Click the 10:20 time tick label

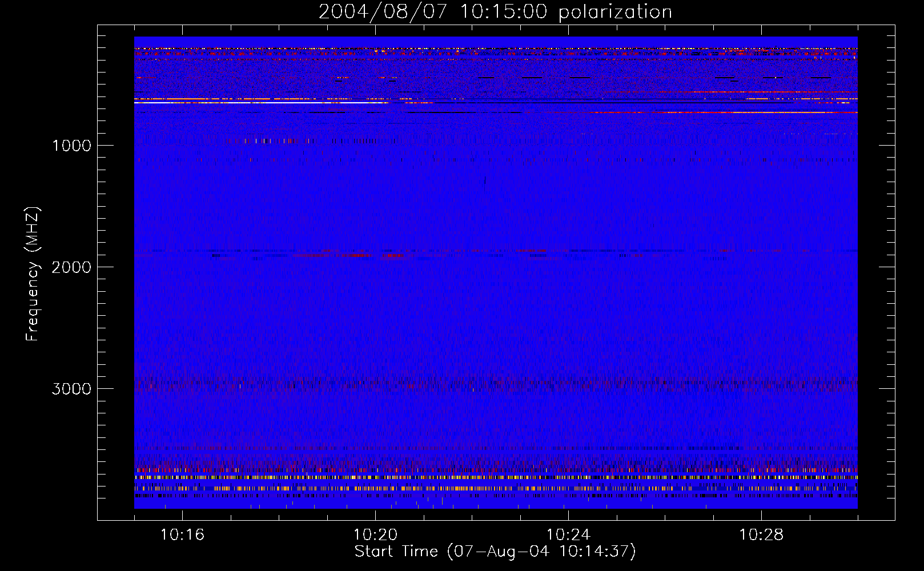tap(375, 535)
